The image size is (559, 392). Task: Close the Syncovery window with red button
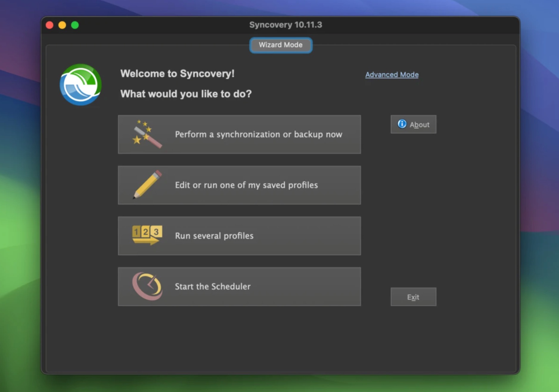[50, 25]
